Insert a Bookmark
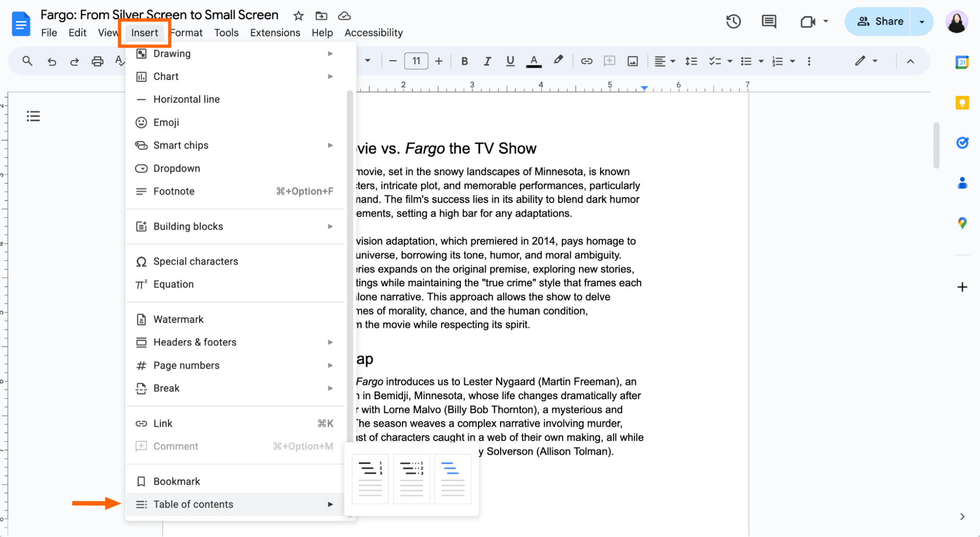980x537 pixels. point(236,482)
